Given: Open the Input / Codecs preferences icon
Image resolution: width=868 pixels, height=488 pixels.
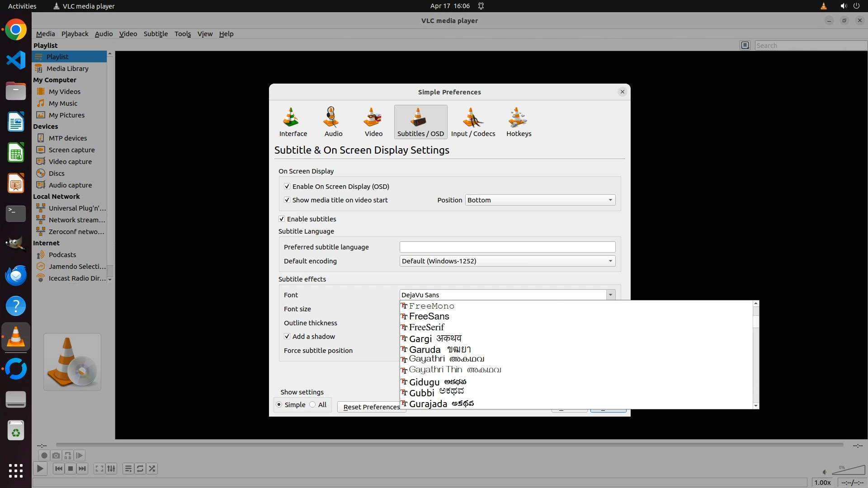Looking at the screenshot, I should tap(473, 122).
